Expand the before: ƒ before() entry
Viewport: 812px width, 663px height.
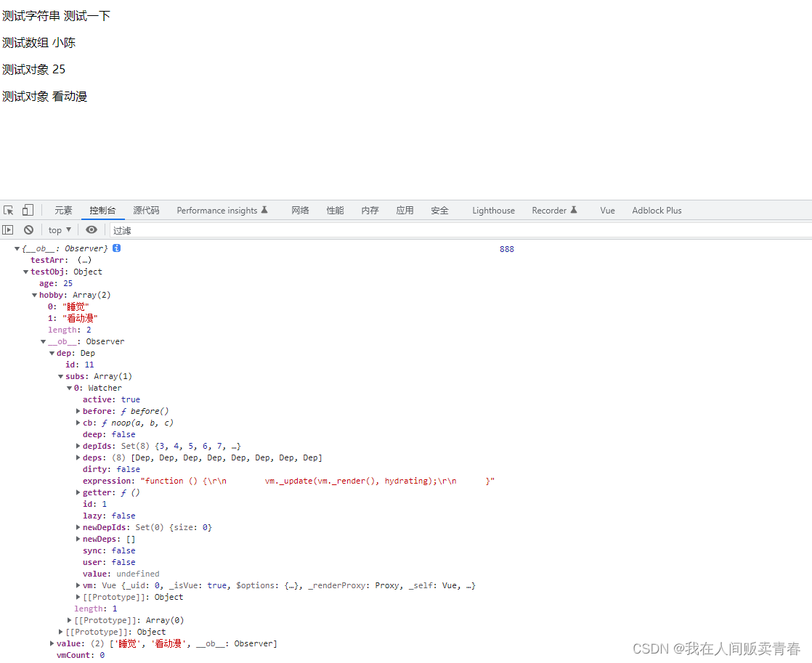click(x=78, y=411)
